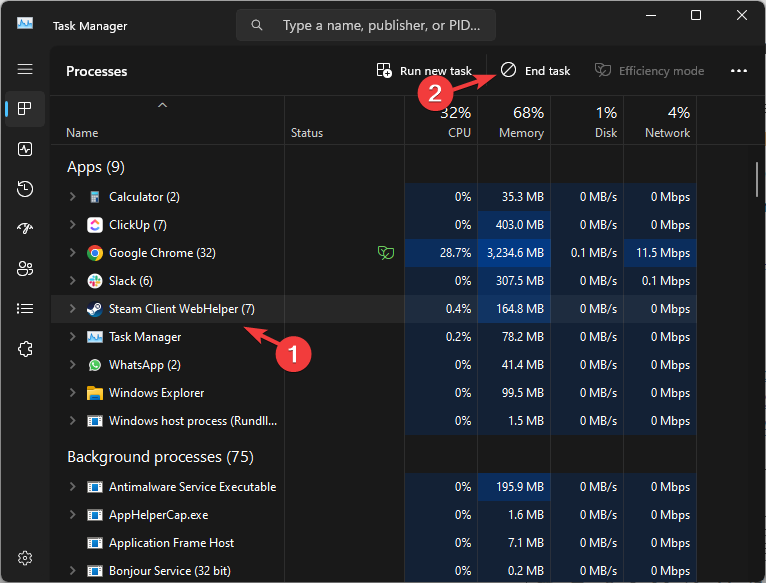Expand the Google Chrome process group
766x583 pixels.
tap(72, 253)
